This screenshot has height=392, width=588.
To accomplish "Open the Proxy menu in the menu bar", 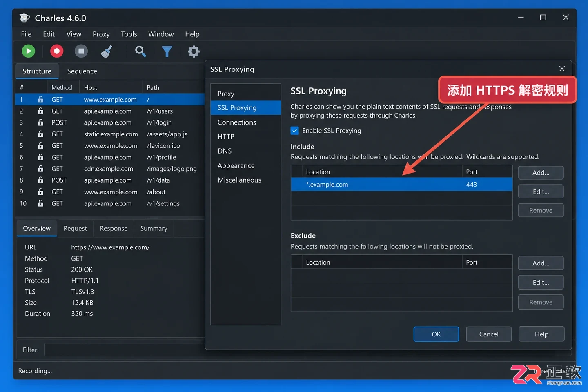I will click(x=101, y=34).
